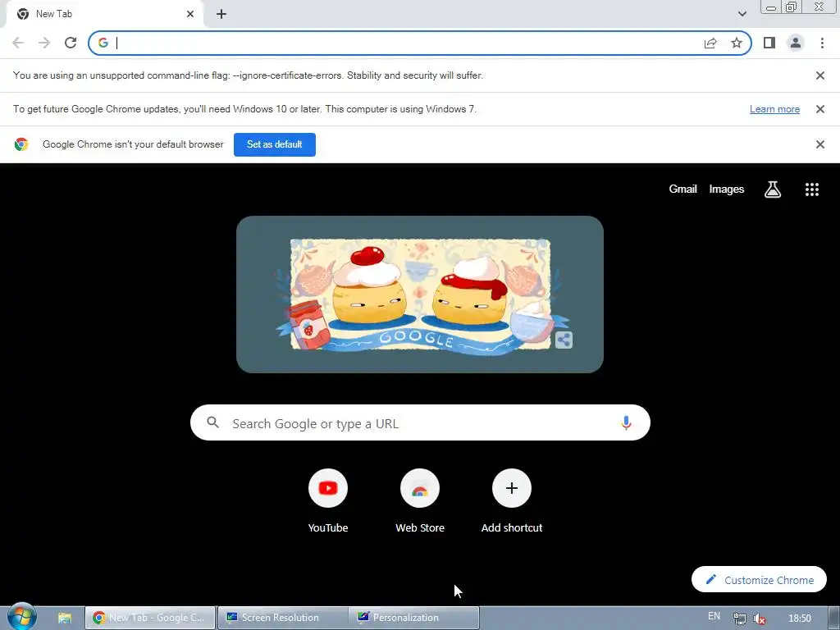
Task: Open Windows Explorer from the taskbar
Action: pos(65,618)
